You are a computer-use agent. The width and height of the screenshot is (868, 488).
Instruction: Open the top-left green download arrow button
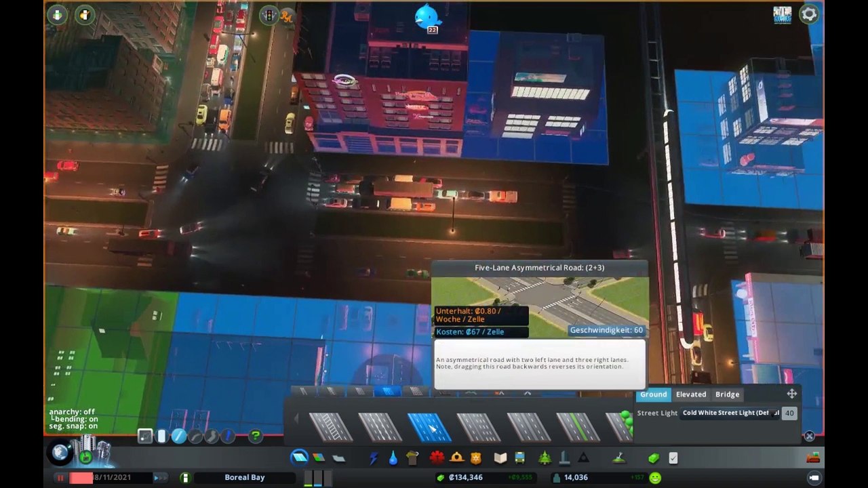pyautogui.click(x=57, y=14)
